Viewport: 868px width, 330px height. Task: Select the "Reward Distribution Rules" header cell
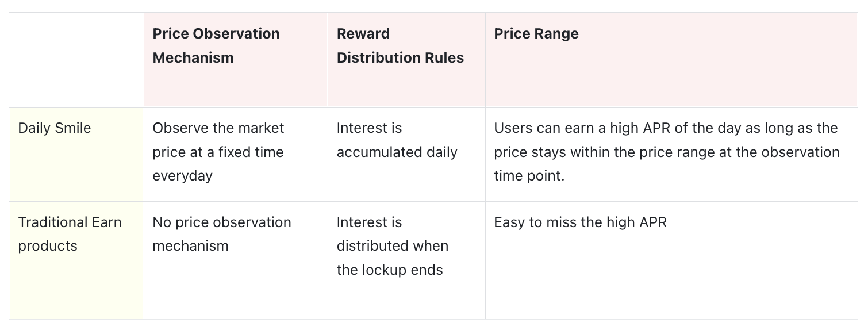(x=400, y=46)
